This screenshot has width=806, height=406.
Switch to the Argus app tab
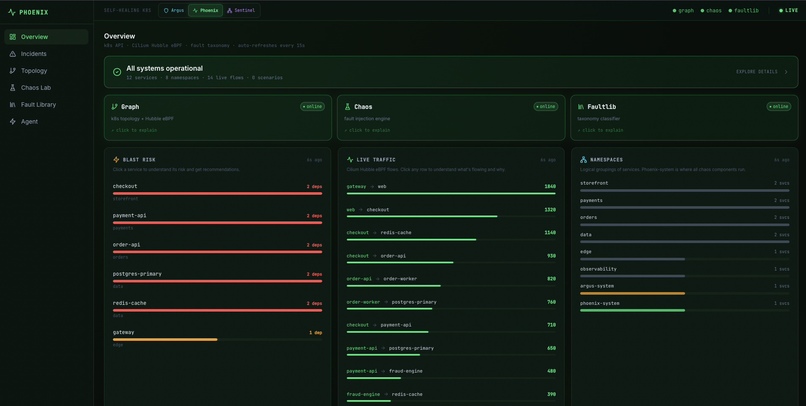[174, 10]
